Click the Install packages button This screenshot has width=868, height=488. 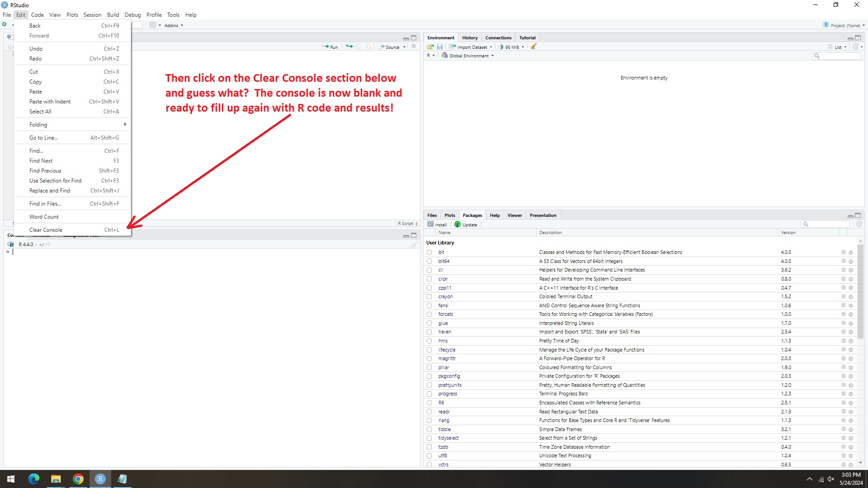tap(437, 225)
